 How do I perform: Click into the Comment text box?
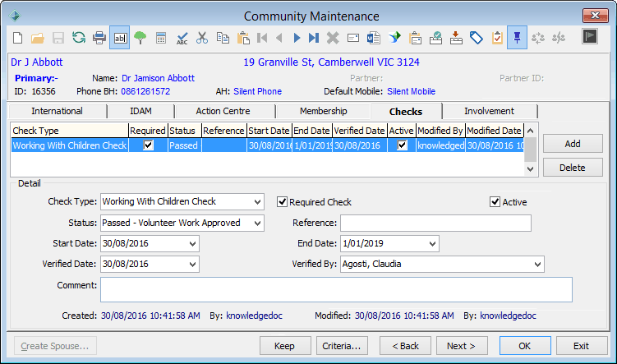(x=337, y=289)
